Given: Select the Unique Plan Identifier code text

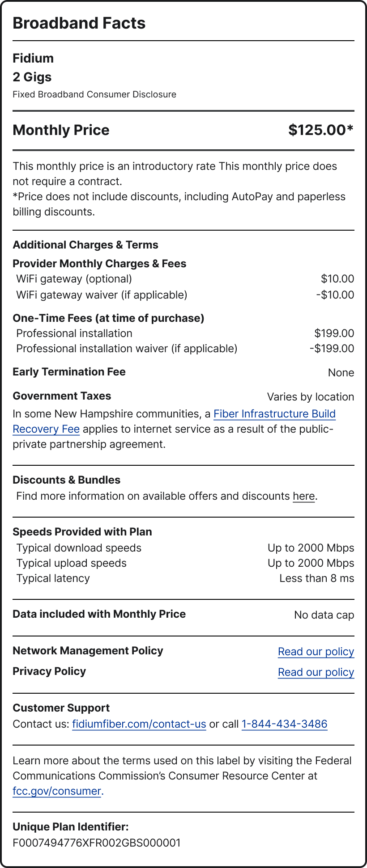Looking at the screenshot, I should point(97,843).
